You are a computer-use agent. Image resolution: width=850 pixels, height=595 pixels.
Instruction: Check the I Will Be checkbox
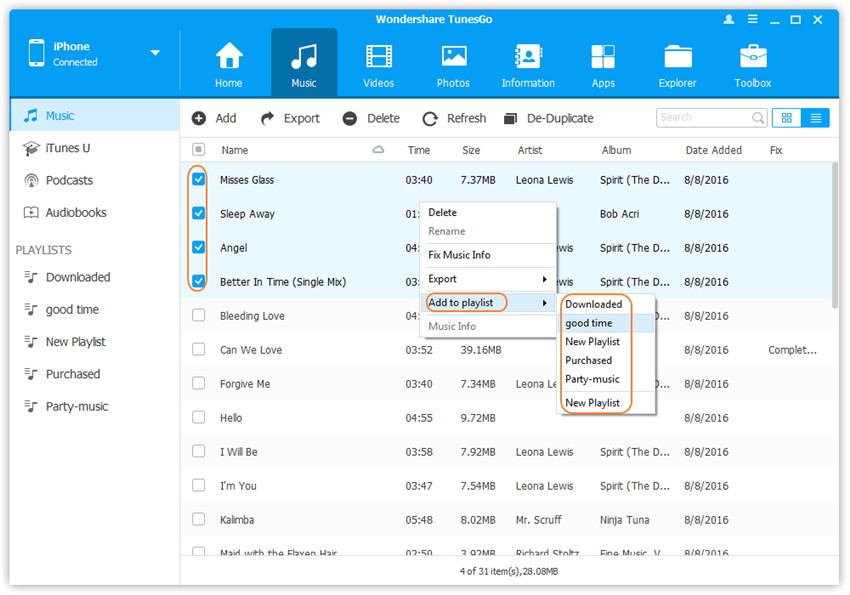pyautogui.click(x=198, y=451)
